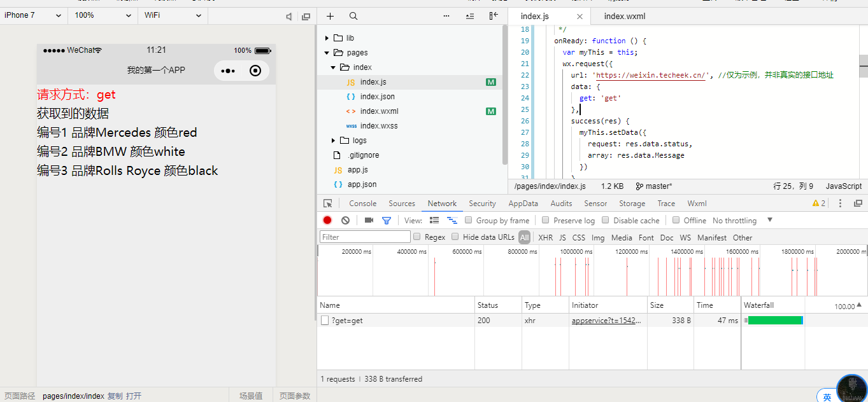Mute simulator with the speaker icon
Viewport: 868px width, 402px height.
point(289,16)
